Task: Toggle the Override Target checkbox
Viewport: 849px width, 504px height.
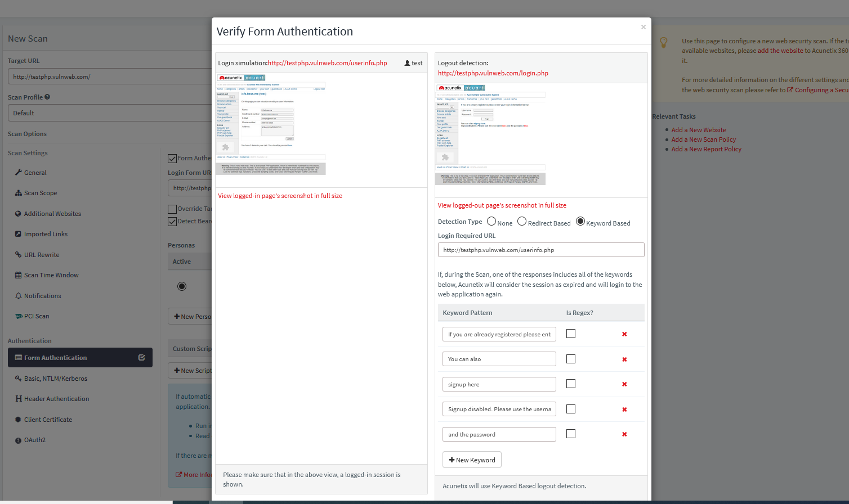Action: pos(172,209)
